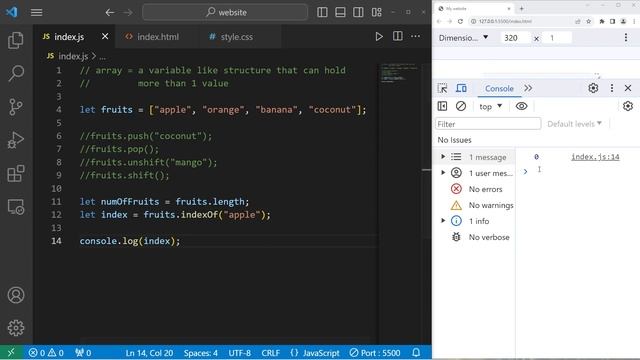Bookmark the page with the star
Screen dimensions: 640x360
click(588, 21)
